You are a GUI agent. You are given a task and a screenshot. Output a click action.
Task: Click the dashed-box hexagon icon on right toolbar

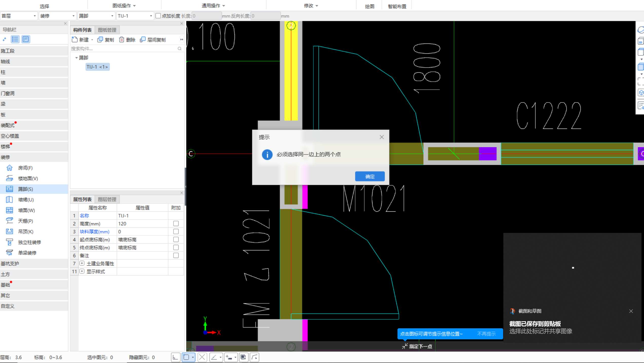tap(640, 93)
